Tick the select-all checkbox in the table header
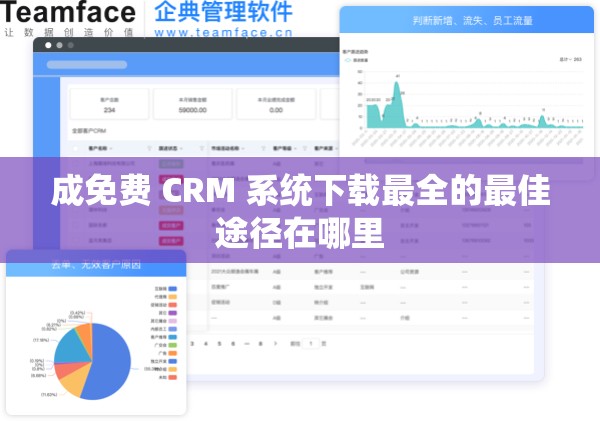 [x=75, y=148]
